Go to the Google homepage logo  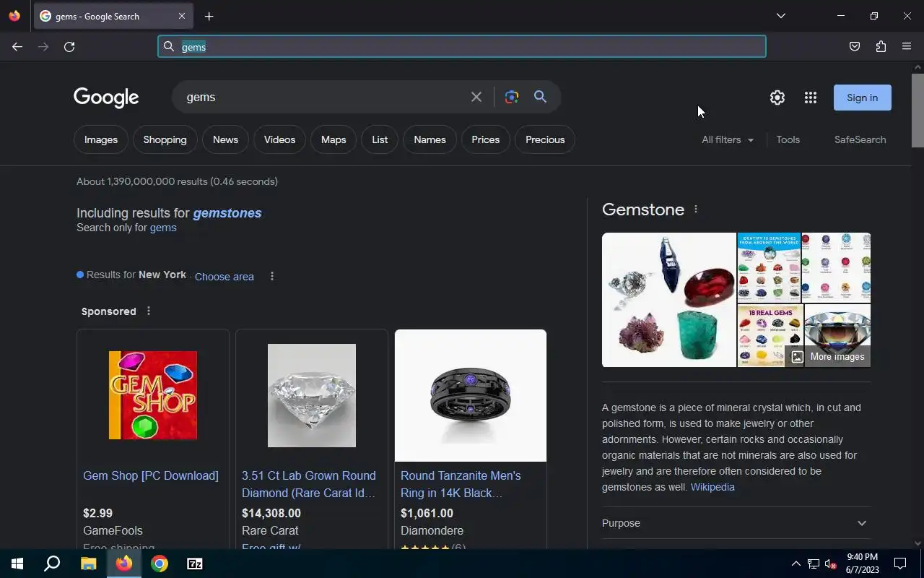tap(106, 98)
